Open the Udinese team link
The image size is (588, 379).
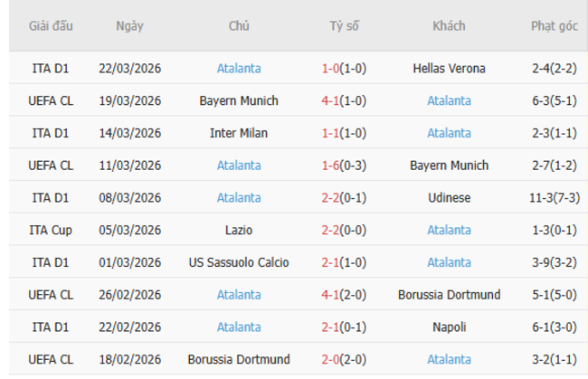pyautogui.click(x=449, y=198)
